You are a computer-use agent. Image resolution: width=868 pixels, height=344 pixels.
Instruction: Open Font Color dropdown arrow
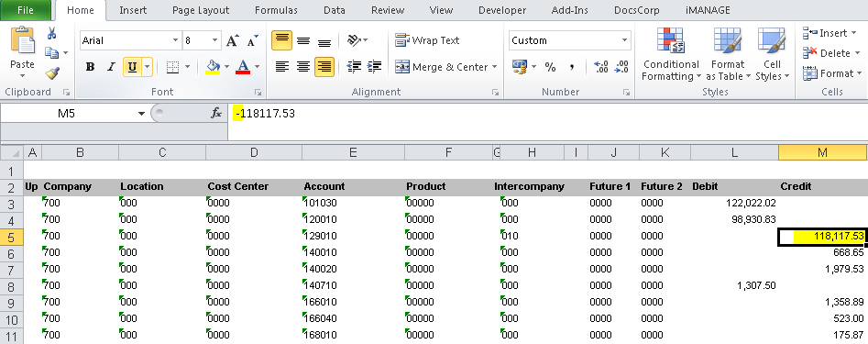(x=257, y=67)
